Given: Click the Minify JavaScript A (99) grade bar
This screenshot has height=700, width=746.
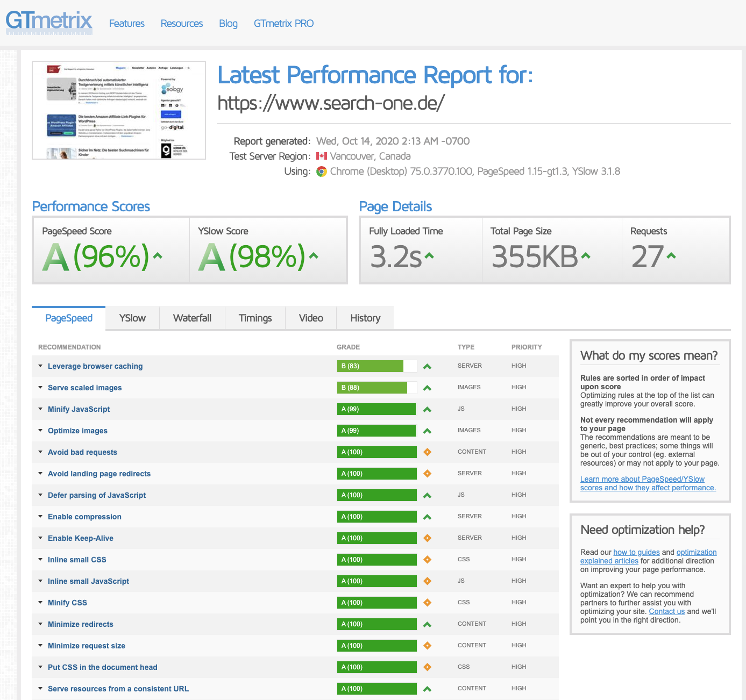Looking at the screenshot, I should tap(377, 409).
